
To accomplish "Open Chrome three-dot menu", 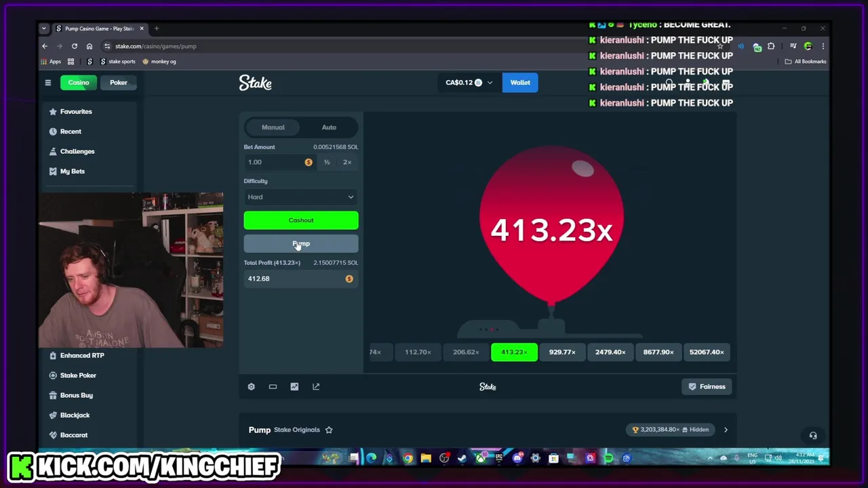I will 823,46.
